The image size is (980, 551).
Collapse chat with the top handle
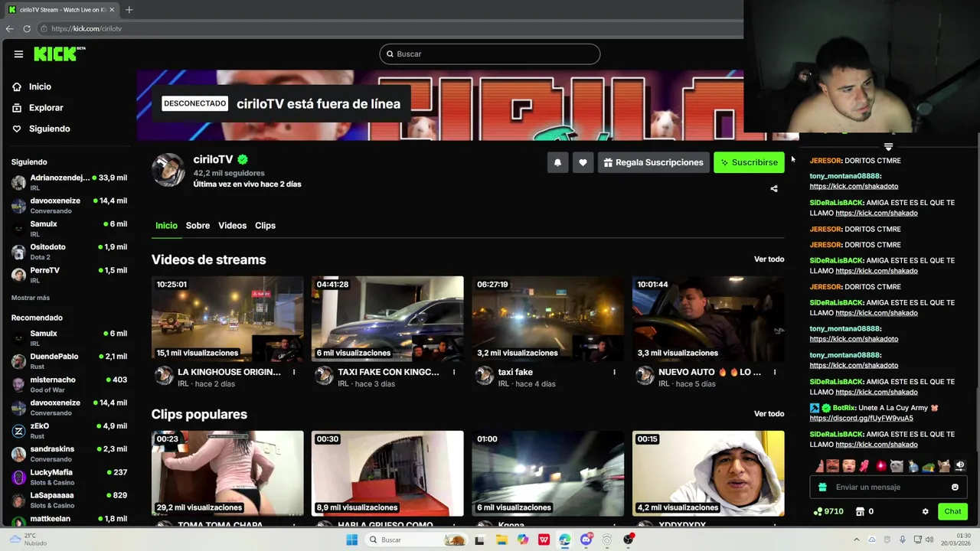(888, 146)
